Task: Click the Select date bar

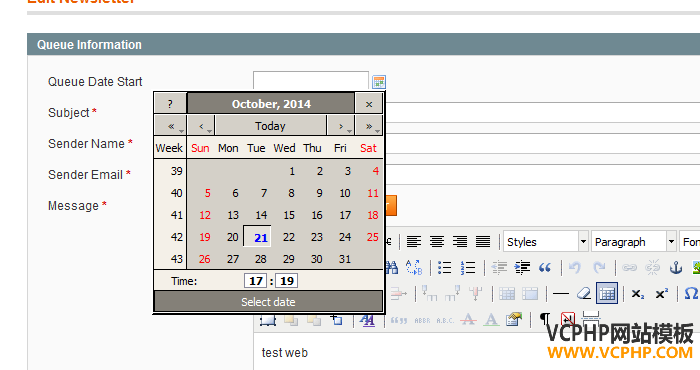Action: [268, 302]
